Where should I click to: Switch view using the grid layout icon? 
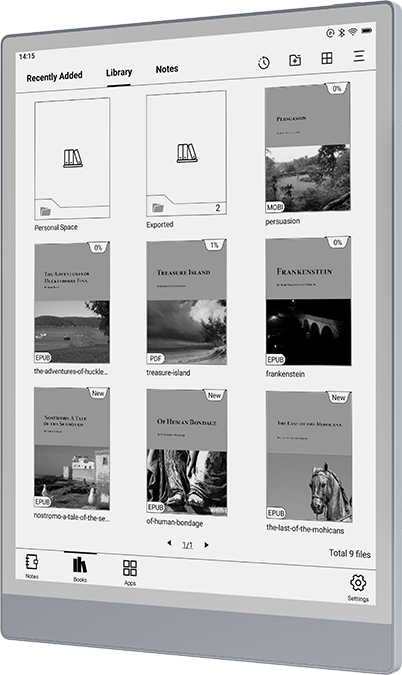click(327, 58)
